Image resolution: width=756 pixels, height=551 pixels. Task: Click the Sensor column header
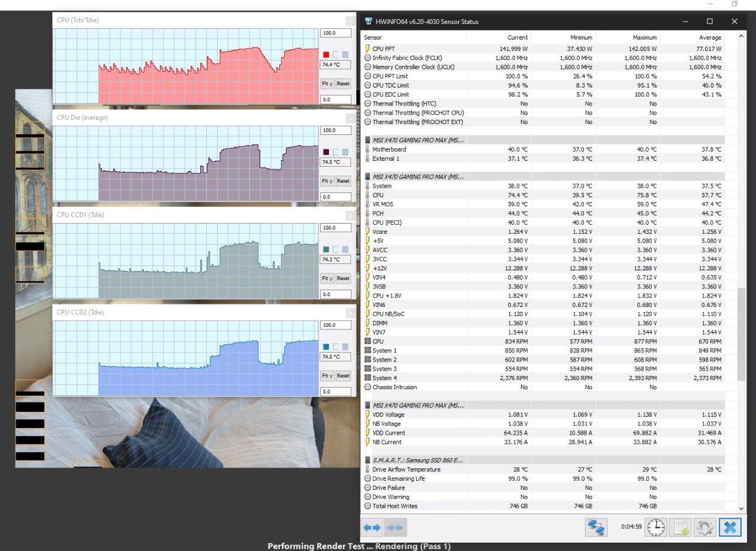[414, 37]
